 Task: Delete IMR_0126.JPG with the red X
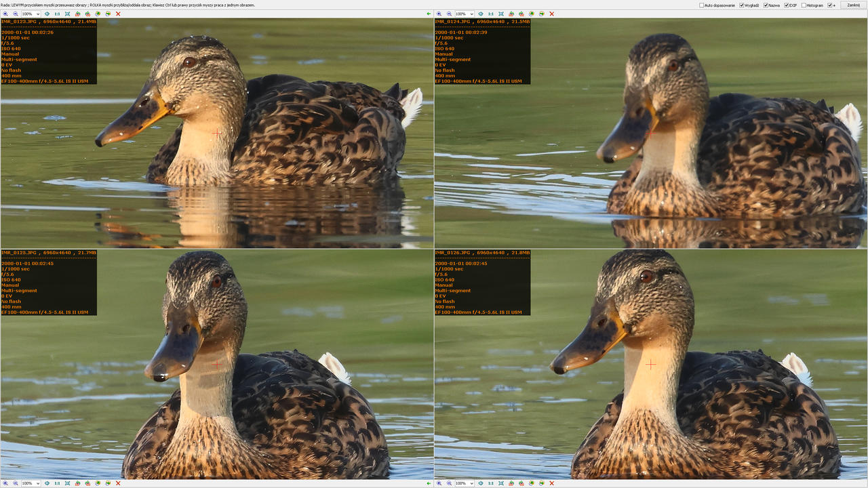point(551,483)
